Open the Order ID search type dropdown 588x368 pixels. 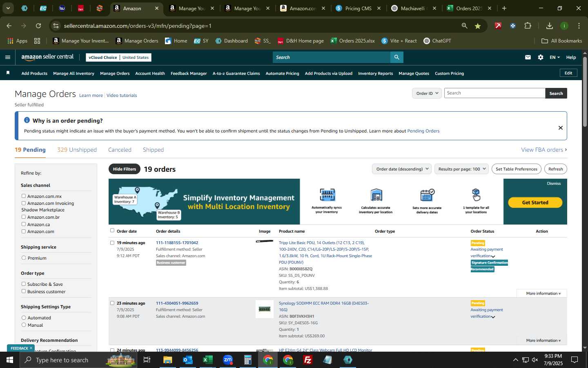[x=427, y=93]
